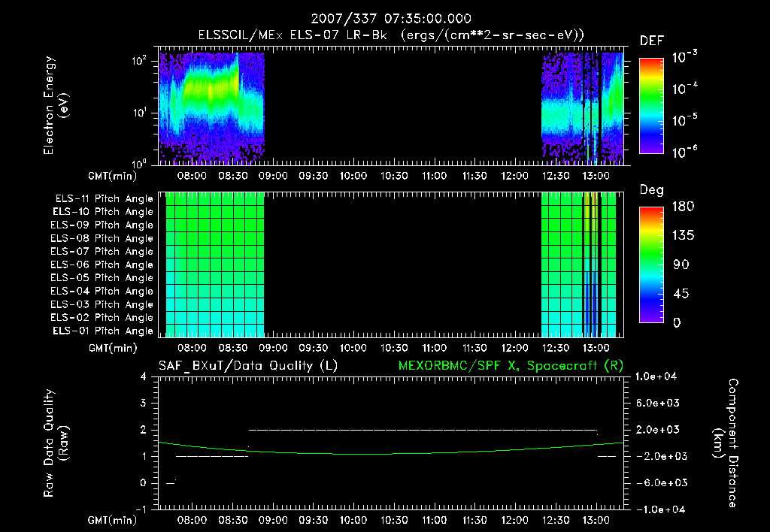Viewport: 770px width, 532px height.
Task: Click the 'ELS-08 Pitch Angle' row label
Action: [x=102, y=238]
